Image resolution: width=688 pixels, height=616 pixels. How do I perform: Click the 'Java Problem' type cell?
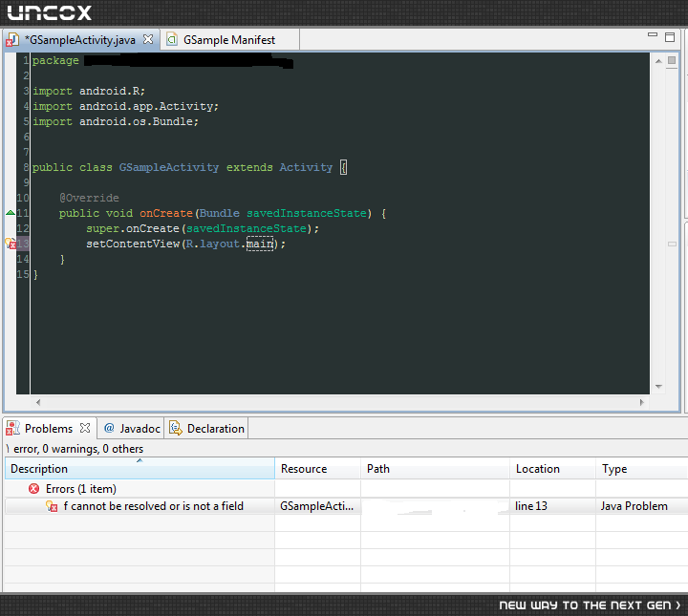coord(642,506)
